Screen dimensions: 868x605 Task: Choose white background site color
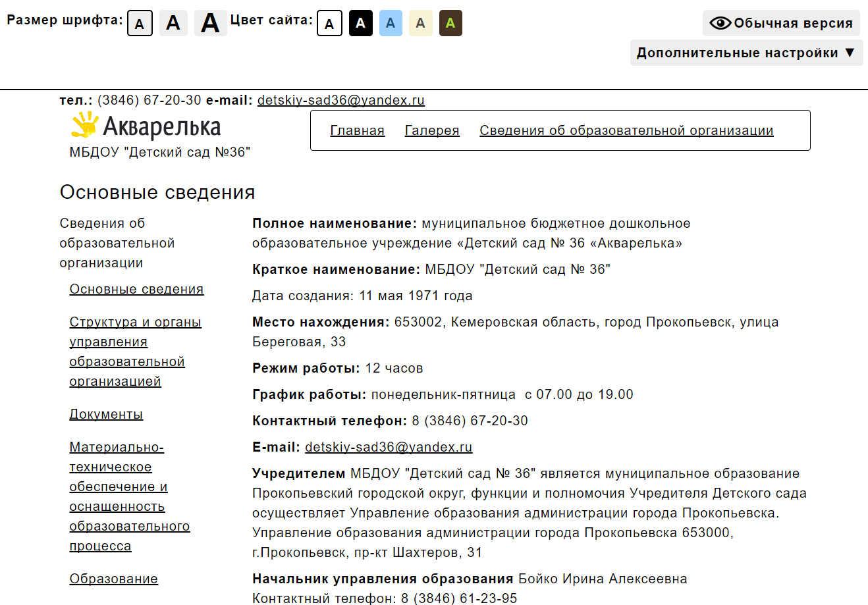coord(329,24)
